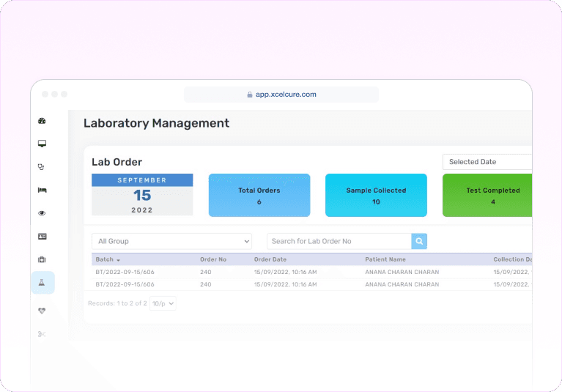
Task: Click the eye icon in sidebar
Action: pos(42,213)
